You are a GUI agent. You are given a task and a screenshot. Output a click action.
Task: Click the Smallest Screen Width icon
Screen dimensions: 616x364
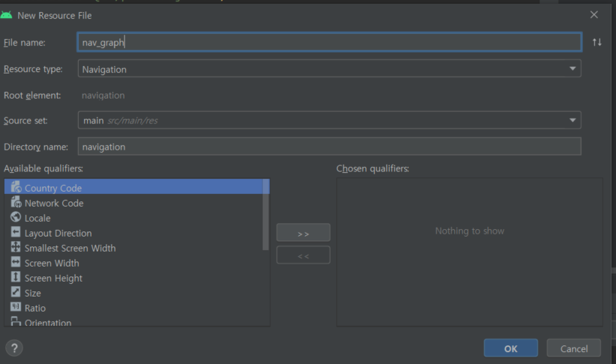click(x=16, y=247)
